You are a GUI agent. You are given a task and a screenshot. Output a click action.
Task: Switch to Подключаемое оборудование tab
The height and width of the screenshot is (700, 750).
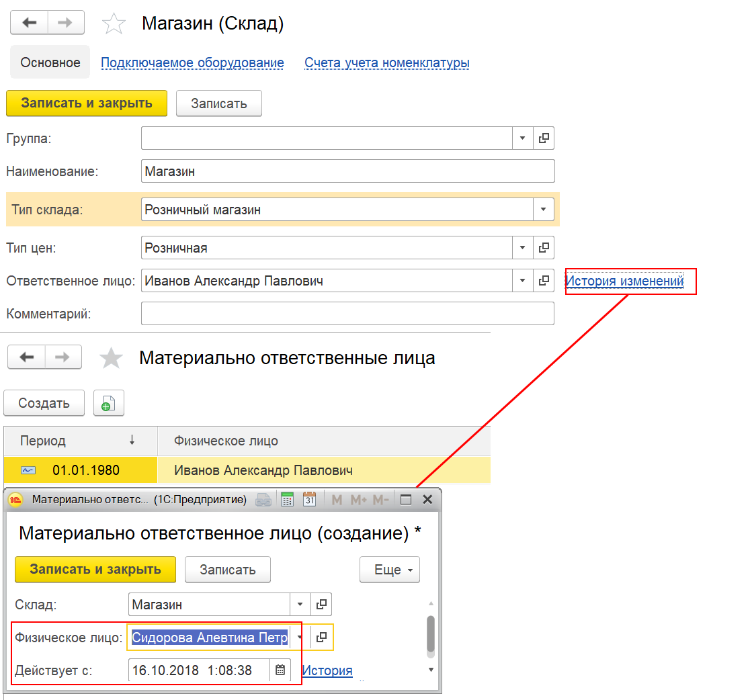(192, 62)
